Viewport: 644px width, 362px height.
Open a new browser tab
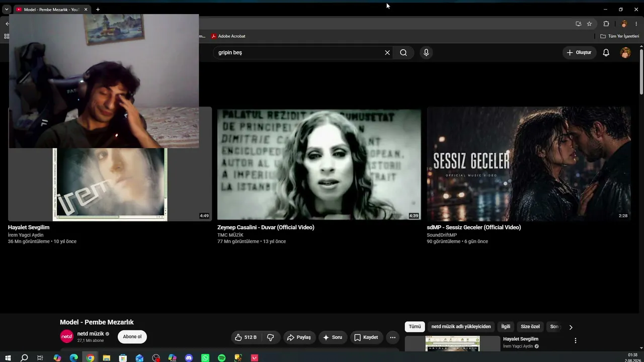click(x=98, y=9)
